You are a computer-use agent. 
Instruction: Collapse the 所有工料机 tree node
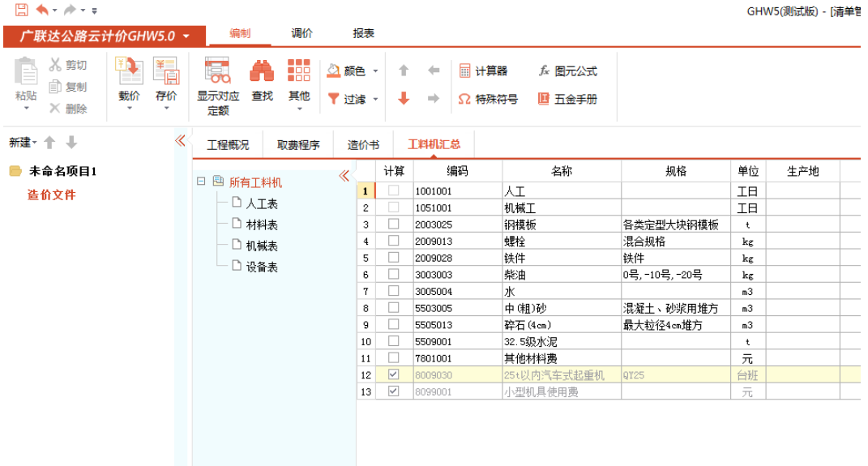[201, 182]
